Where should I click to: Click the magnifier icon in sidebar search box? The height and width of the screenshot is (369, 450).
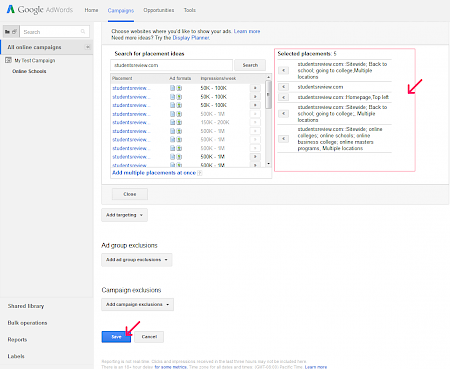(83, 32)
